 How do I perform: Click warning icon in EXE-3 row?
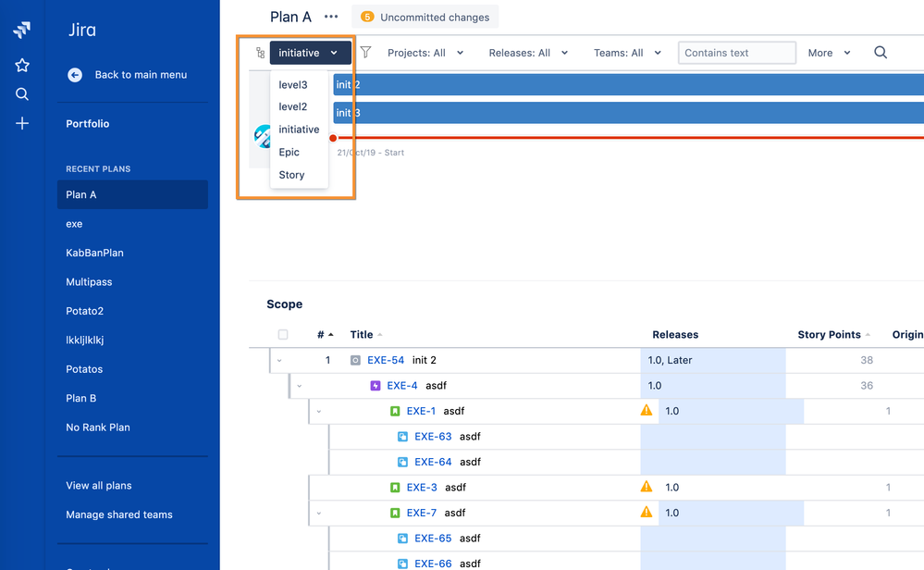point(647,487)
